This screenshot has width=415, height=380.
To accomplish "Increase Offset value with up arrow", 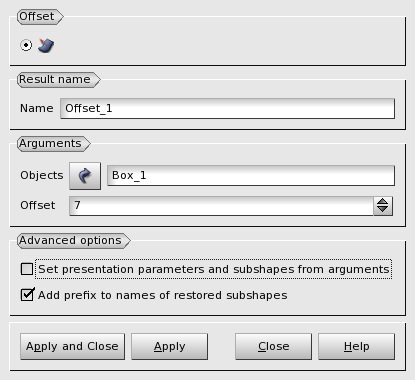I will pos(383,202).
